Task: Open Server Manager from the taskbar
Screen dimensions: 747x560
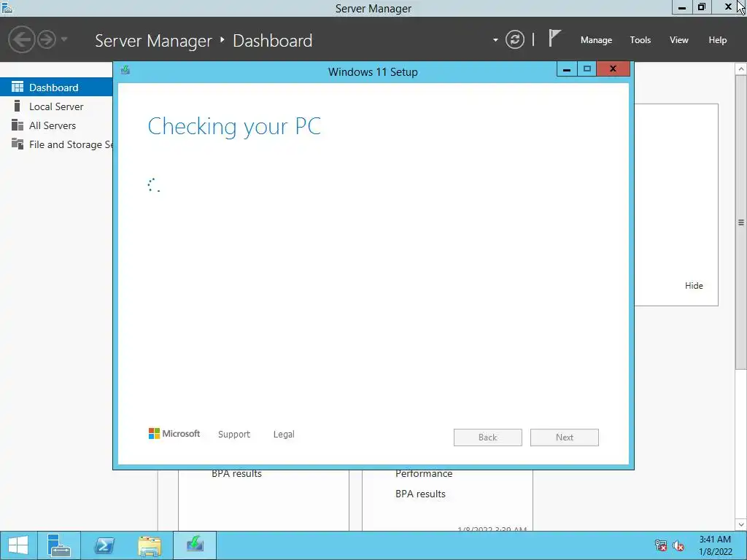Action: [59, 545]
